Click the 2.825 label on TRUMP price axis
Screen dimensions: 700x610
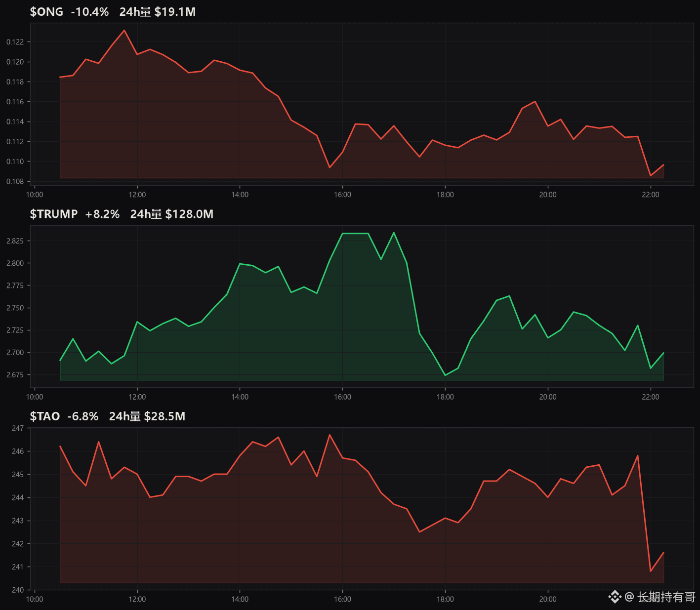pos(15,241)
